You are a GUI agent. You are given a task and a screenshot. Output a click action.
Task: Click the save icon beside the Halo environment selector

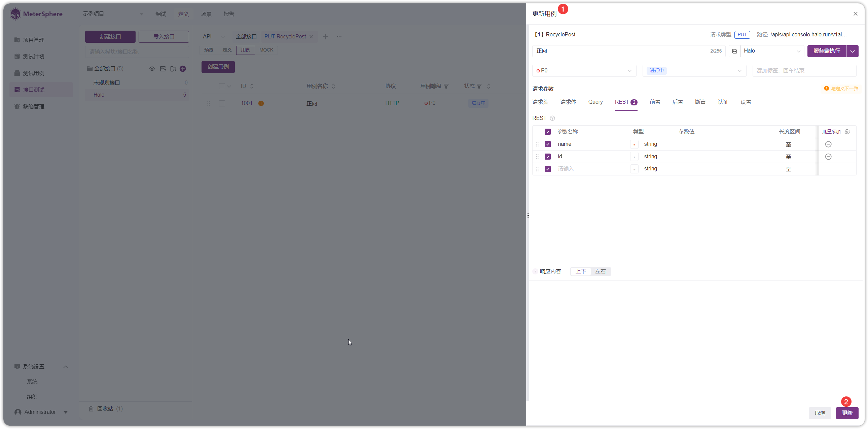[x=734, y=51]
